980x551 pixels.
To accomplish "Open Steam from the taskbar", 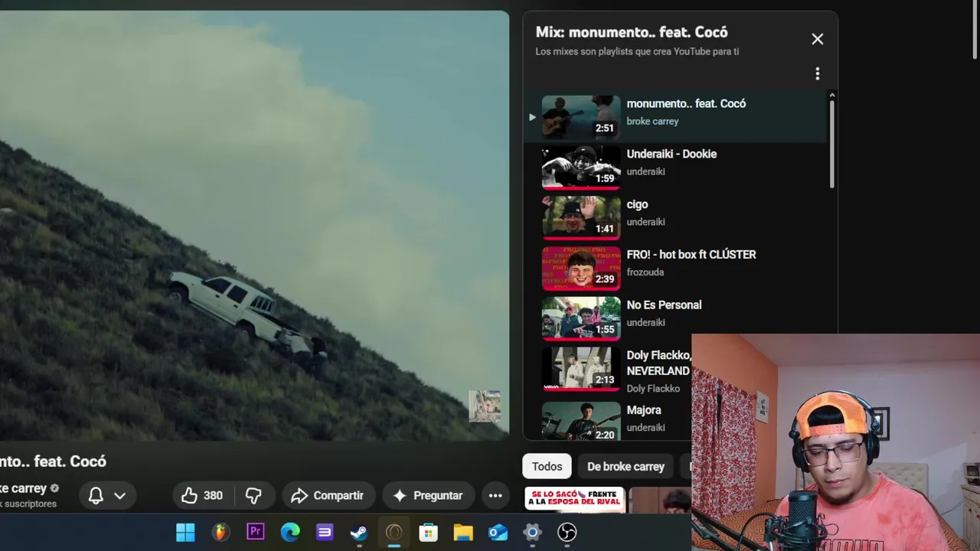I will (359, 532).
